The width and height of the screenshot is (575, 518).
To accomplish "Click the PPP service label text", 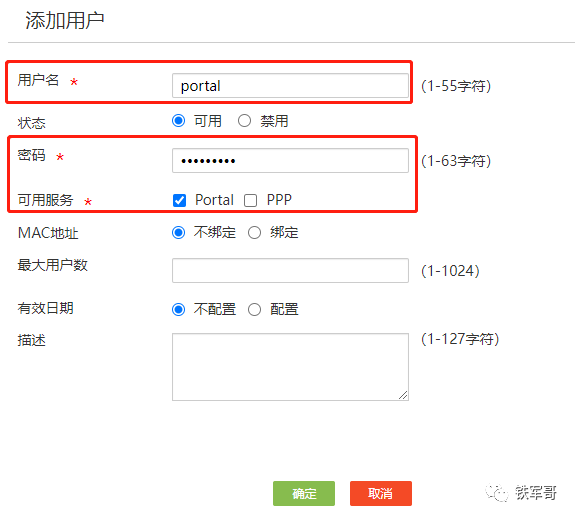I will tap(279, 200).
